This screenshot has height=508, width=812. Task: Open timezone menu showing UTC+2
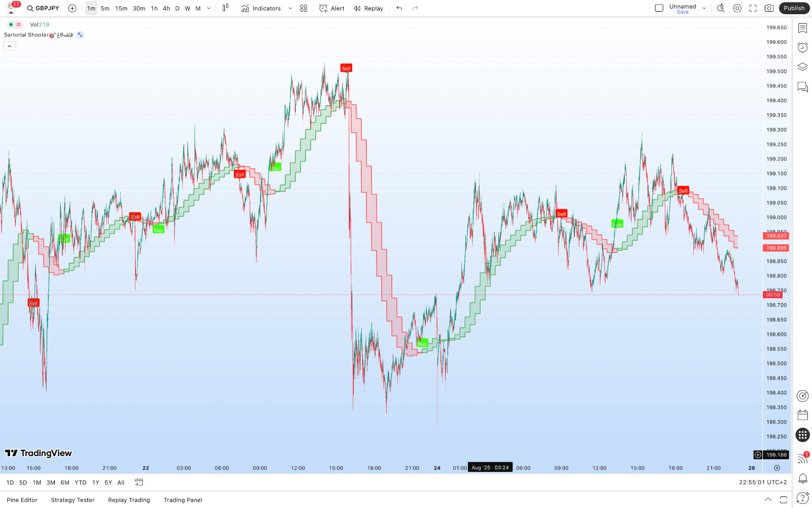point(763,483)
